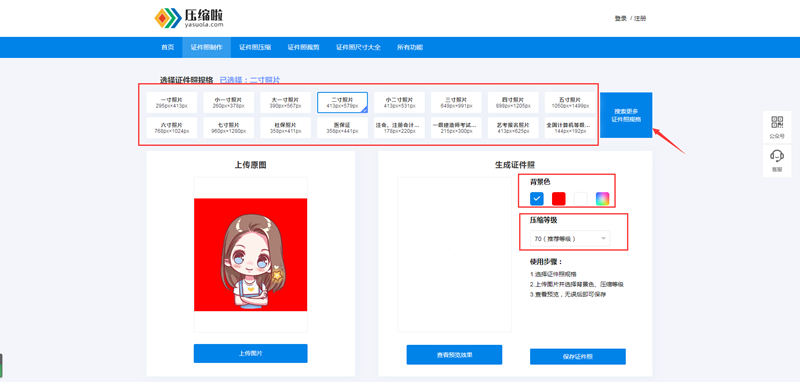Screen dimensions: 800x382
Task: Select the blue background color swatch
Action: [x=537, y=198]
